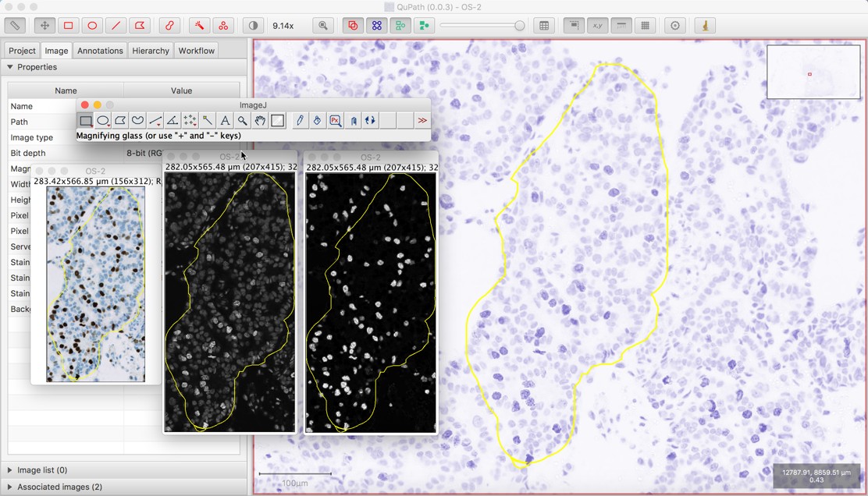Viewport: 868px width, 496px height.
Task: Select the red Line annotation tool
Action: [116, 26]
